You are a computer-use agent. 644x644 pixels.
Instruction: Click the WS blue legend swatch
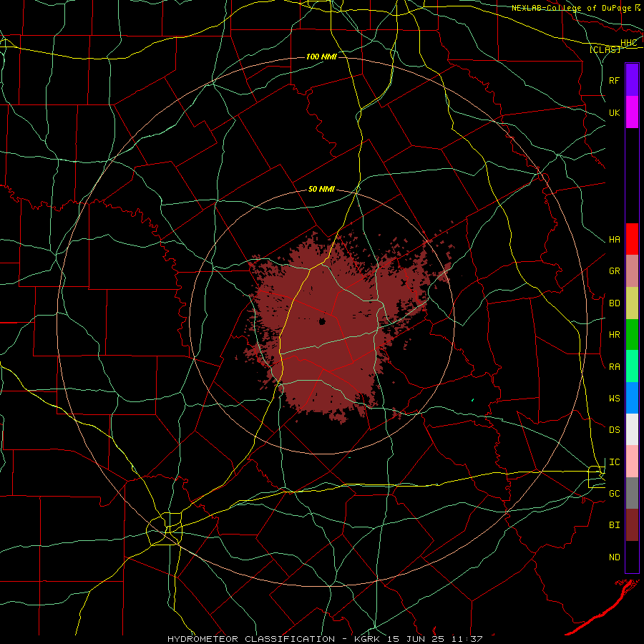tap(632, 398)
